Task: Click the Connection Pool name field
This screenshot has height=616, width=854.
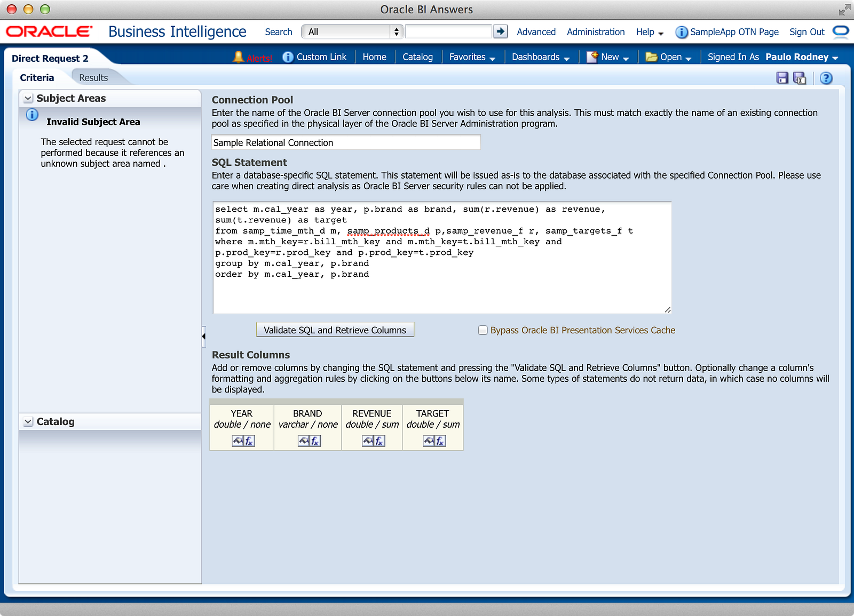Action: click(x=346, y=142)
